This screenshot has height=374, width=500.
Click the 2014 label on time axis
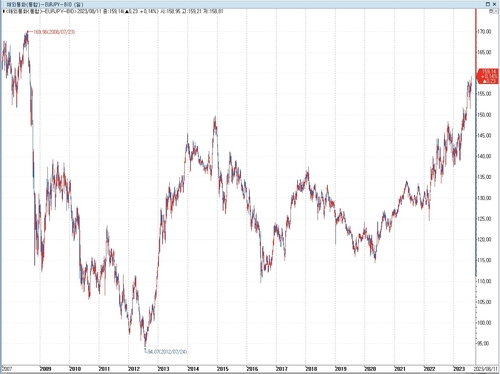(x=193, y=369)
